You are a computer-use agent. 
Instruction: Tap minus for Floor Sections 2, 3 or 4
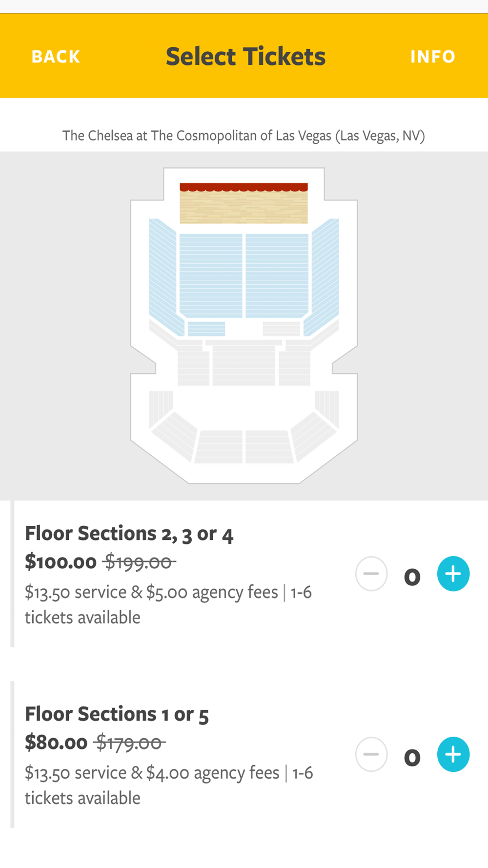(x=371, y=574)
